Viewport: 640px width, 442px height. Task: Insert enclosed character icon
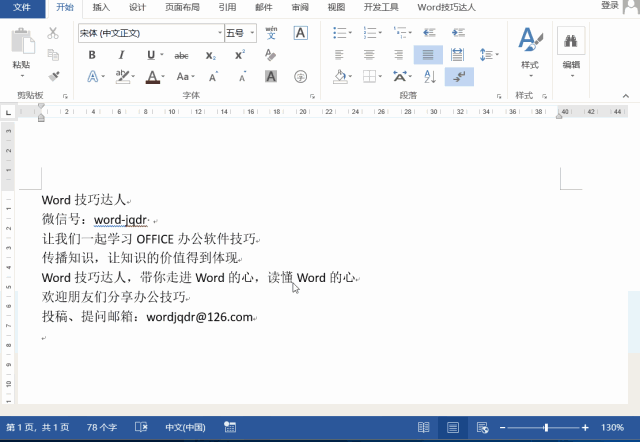pos(300,76)
